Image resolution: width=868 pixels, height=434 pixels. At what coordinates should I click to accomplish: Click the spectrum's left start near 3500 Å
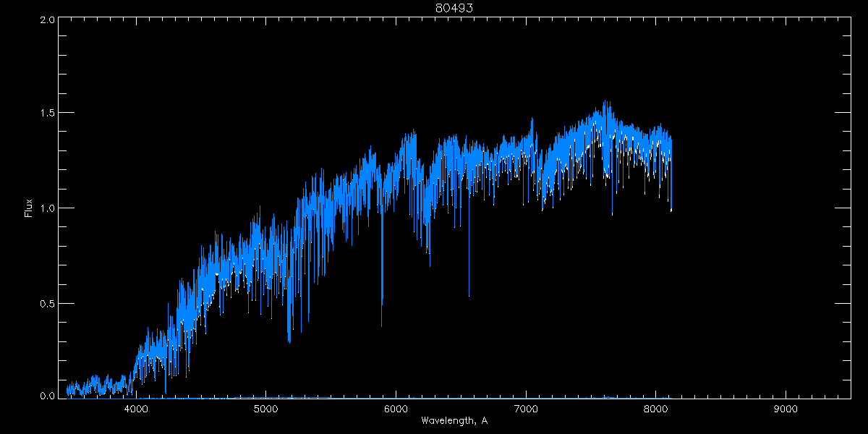[68, 391]
